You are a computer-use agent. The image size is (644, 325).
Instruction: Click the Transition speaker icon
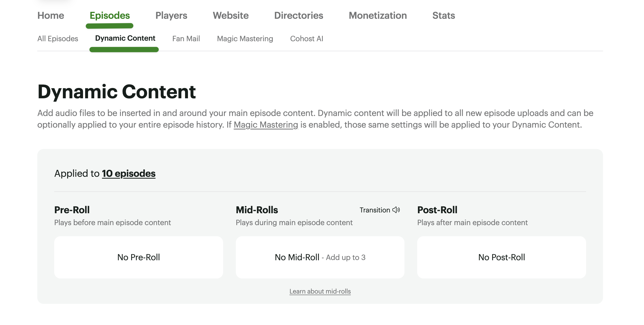tap(396, 210)
